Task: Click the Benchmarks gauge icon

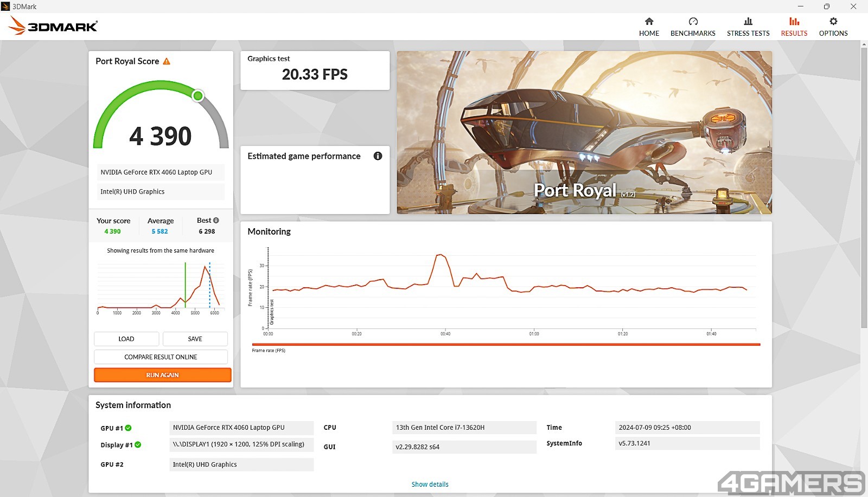Action: click(693, 21)
